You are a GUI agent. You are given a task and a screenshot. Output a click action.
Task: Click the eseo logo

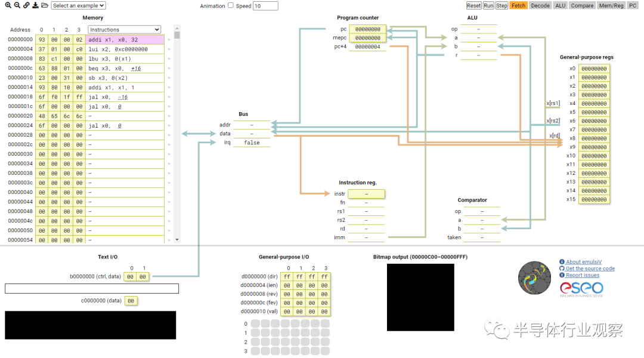pos(581,289)
